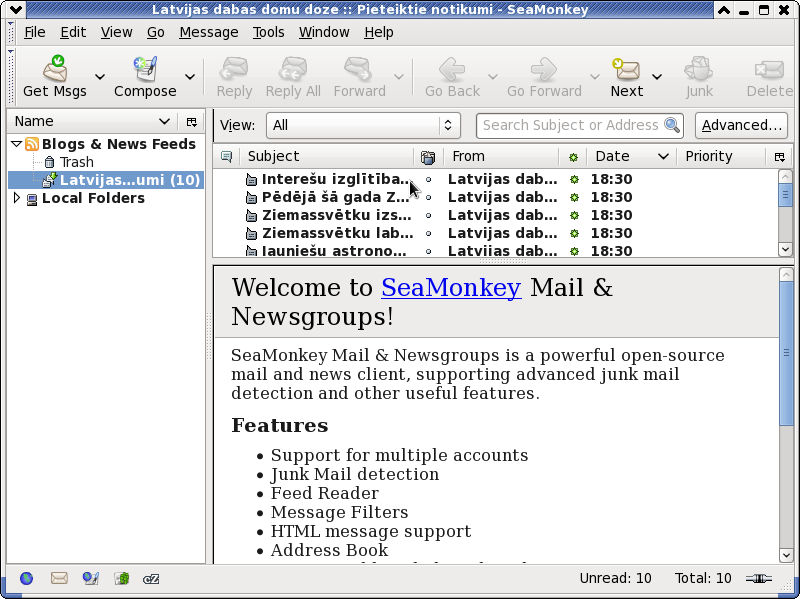This screenshot has height=599, width=800.
Task: Expand Local Folders tree
Action: 16,197
